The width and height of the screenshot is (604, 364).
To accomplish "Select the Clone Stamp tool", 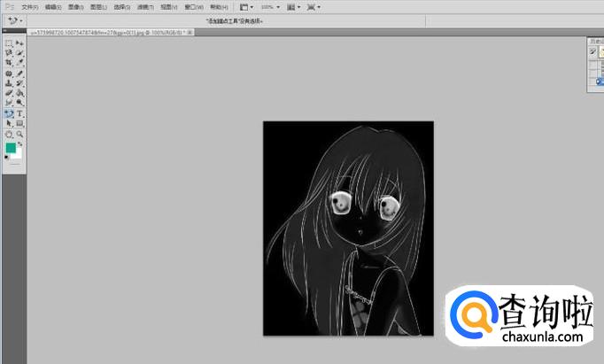I will click(x=9, y=83).
